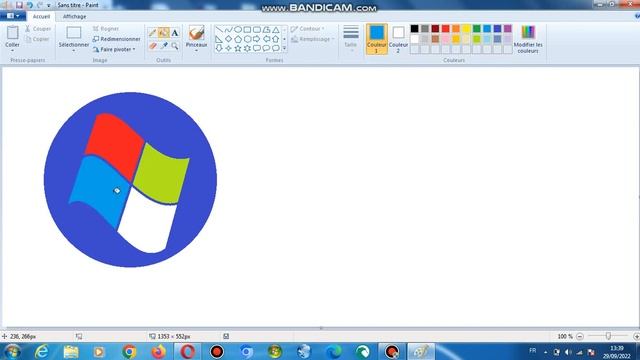640x360 pixels.
Task: Pick the oval shape
Action: click(x=238, y=30)
